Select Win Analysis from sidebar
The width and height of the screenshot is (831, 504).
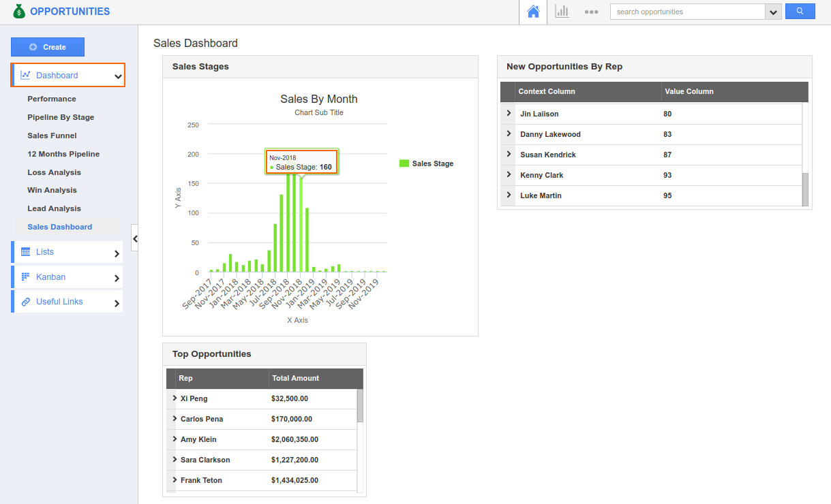[x=52, y=190]
